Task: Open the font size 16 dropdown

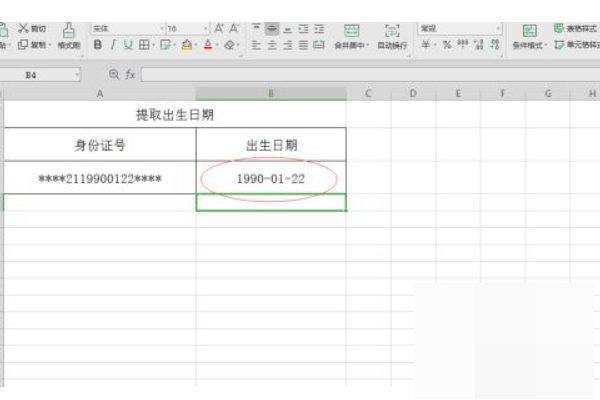Action: click(206, 28)
